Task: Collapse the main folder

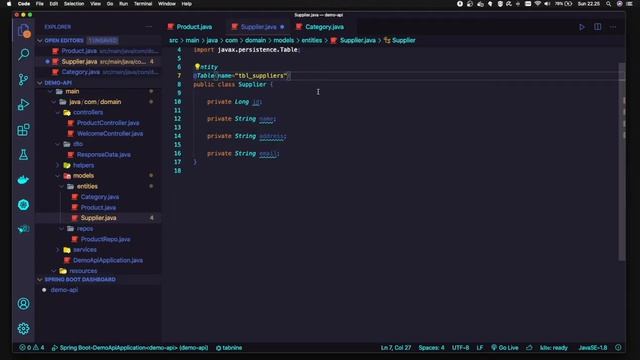Action: (51, 91)
